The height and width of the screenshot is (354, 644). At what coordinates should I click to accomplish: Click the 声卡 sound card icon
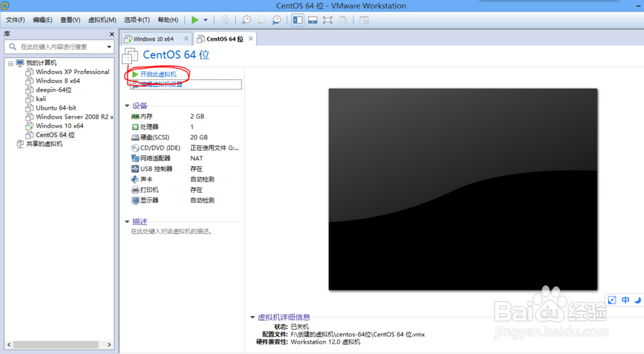point(135,179)
